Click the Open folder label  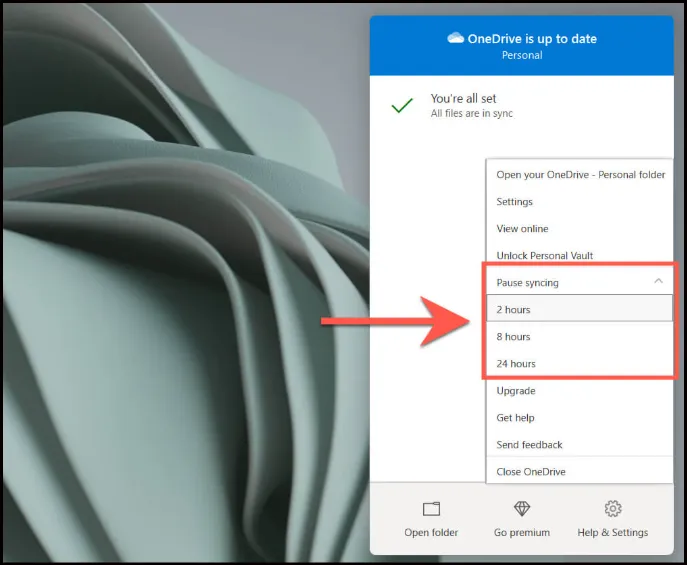[431, 533]
